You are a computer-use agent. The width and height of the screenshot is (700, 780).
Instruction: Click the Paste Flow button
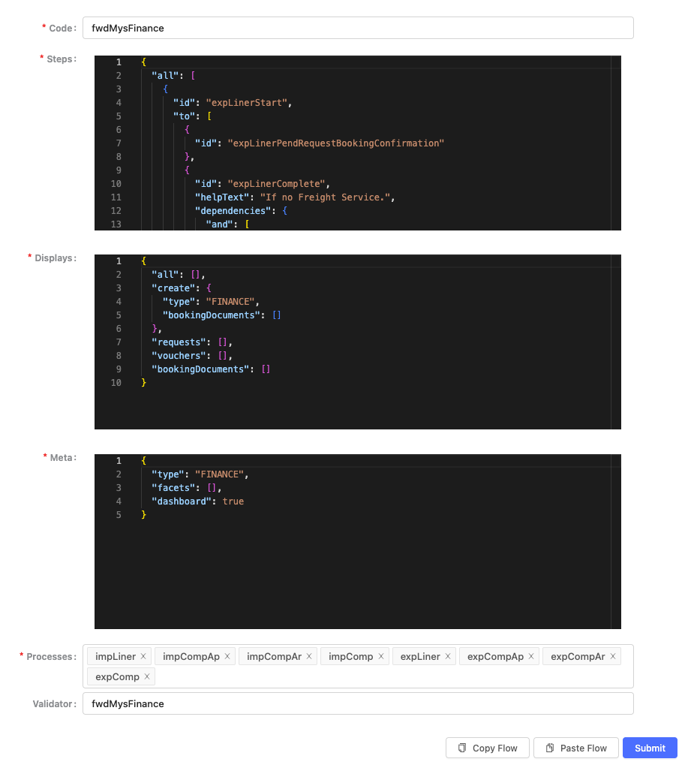point(575,748)
